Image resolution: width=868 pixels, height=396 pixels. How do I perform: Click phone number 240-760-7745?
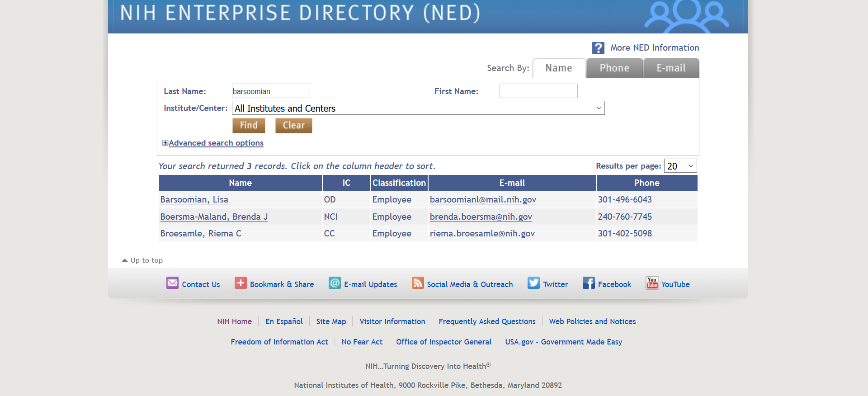coord(625,217)
